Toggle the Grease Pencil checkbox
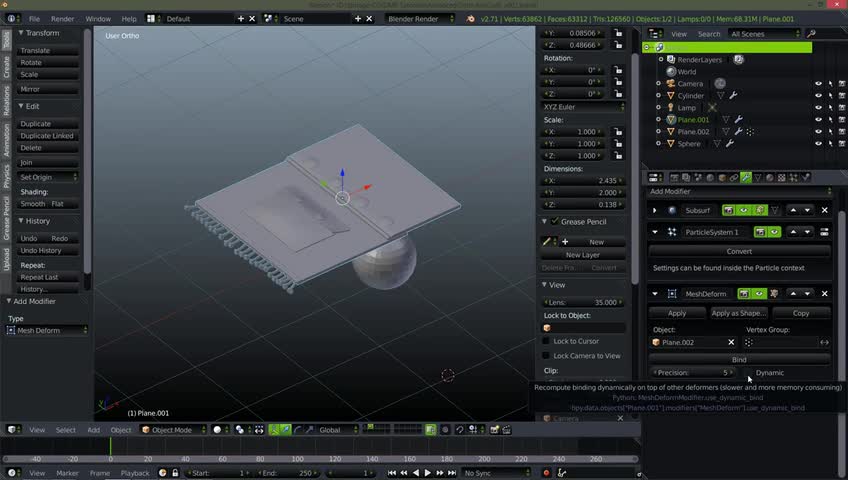This screenshot has width=848, height=480. tap(554, 222)
